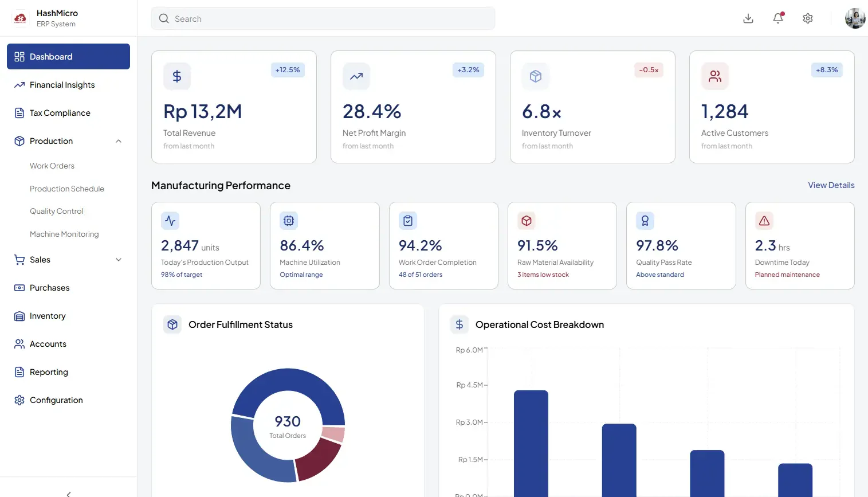Click the Quality Pass Rate award icon
This screenshot has height=497, width=868.
coord(645,221)
